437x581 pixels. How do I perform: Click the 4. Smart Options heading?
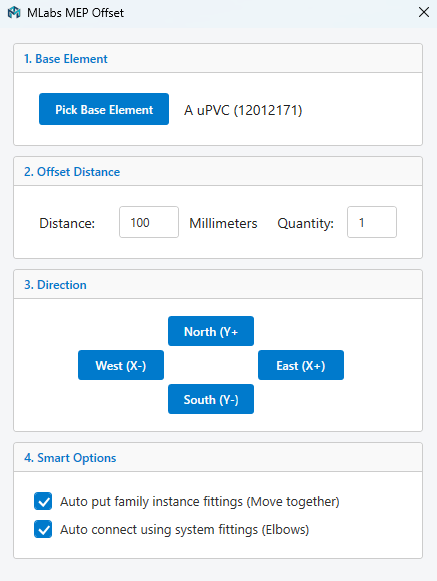click(x=70, y=458)
